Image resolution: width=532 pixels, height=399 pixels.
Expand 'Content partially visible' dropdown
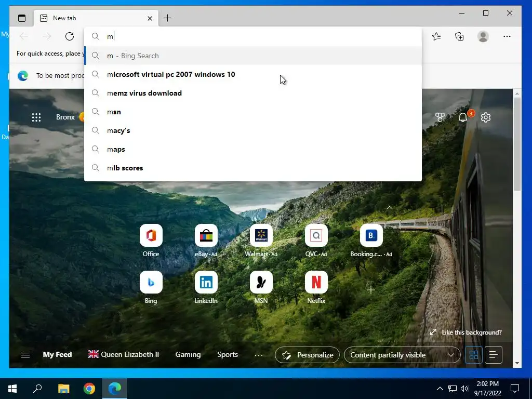point(403,355)
